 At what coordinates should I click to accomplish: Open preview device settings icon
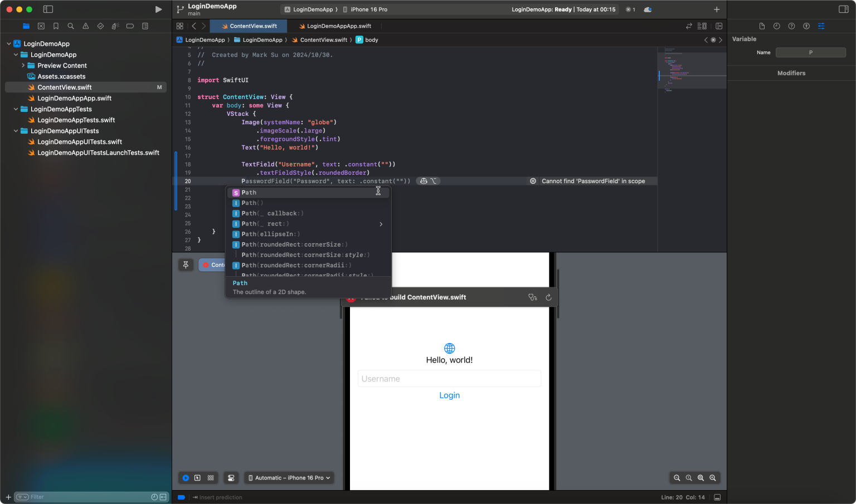point(231,478)
